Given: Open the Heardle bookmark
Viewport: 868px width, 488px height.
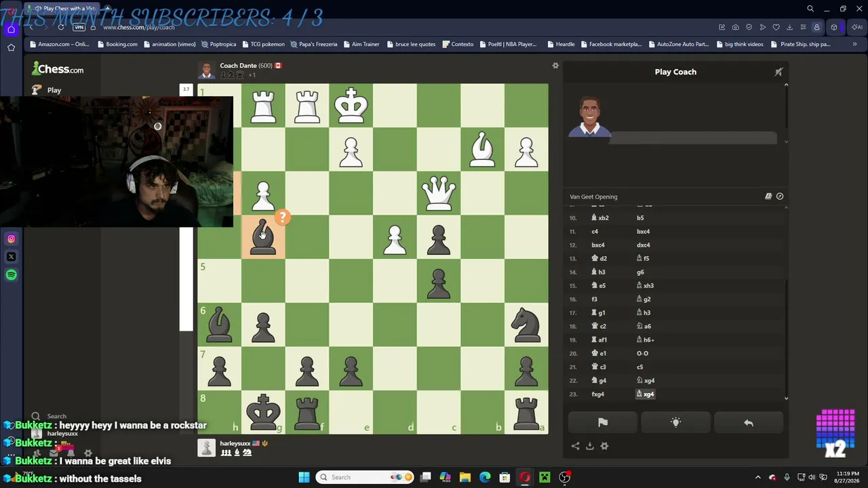Looking at the screenshot, I should coord(561,45).
